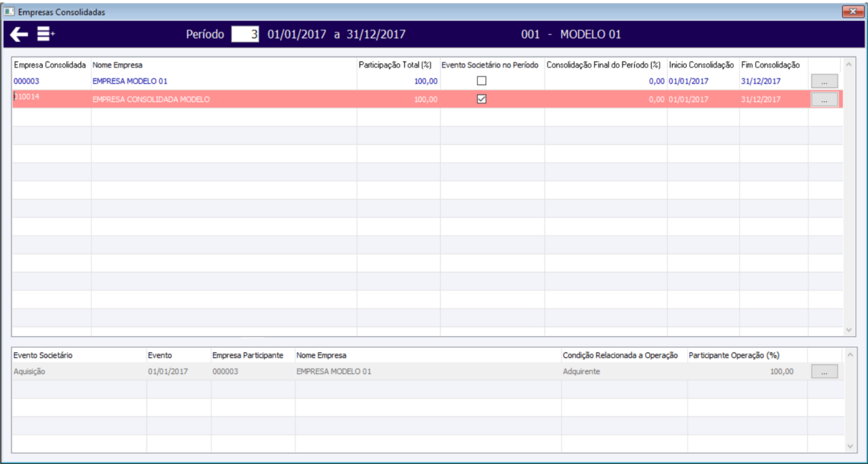Click 31/12/2017 end date in row 010014
Image resolution: width=868 pixels, height=464 pixels.
761,99
